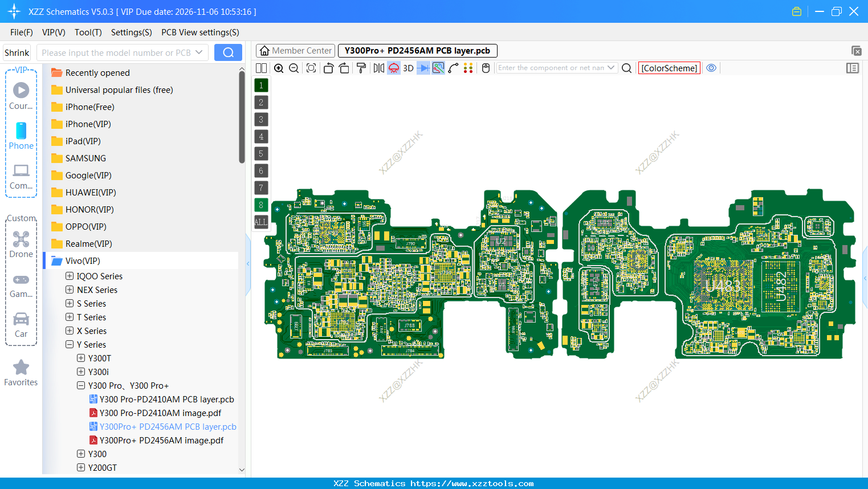The width and height of the screenshot is (868, 489).
Task: Select the mirror flip board icon
Action: (x=378, y=68)
